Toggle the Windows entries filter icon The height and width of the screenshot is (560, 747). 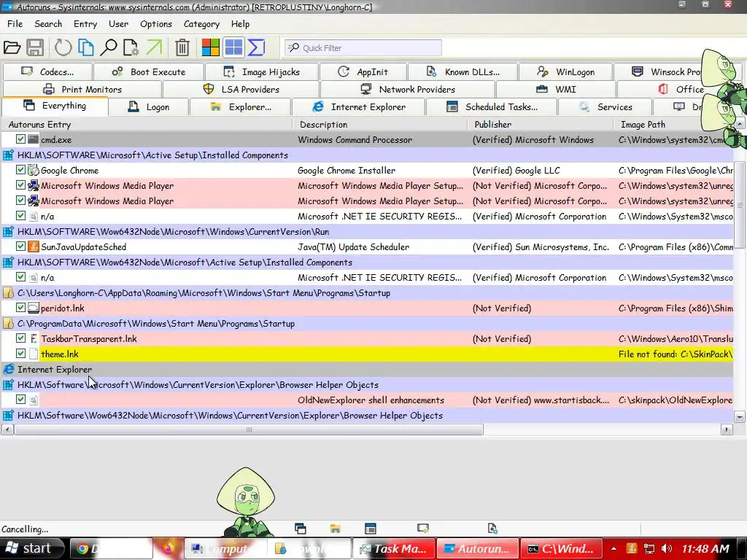tap(210, 47)
